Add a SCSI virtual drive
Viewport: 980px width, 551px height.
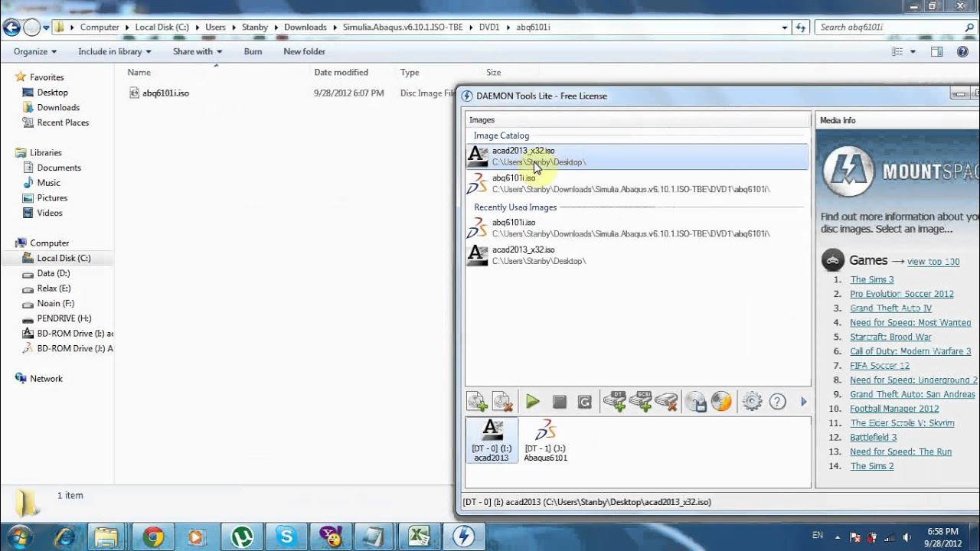pyautogui.click(x=640, y=402)
